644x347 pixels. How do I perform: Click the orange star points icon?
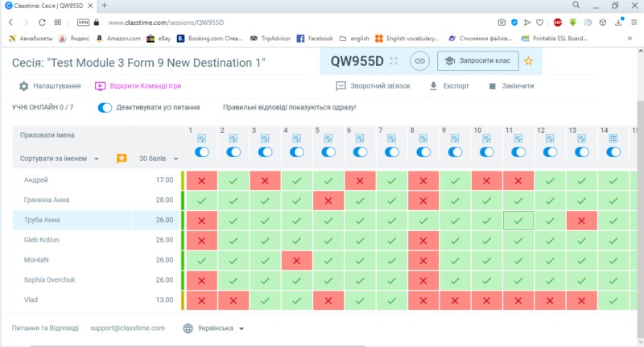(x=122, y=158)
